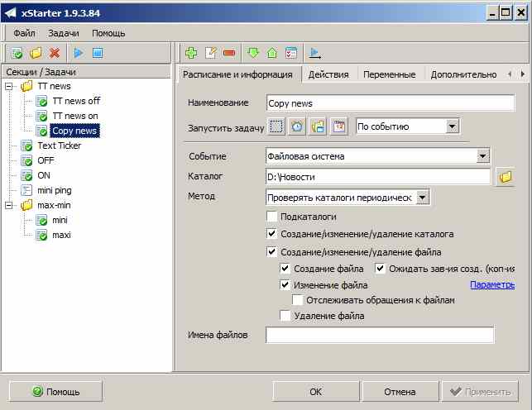Click the icon of TT news off task
Screen dimensions: 532x410
point(41,101)
